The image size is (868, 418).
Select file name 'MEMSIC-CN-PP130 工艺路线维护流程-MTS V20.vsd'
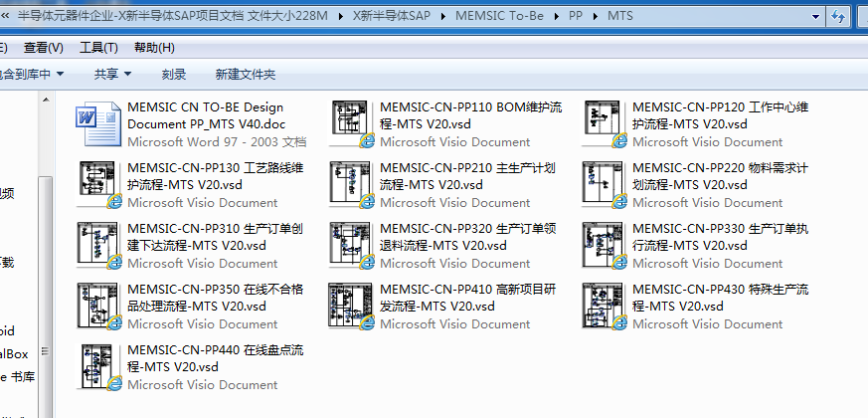216,176
